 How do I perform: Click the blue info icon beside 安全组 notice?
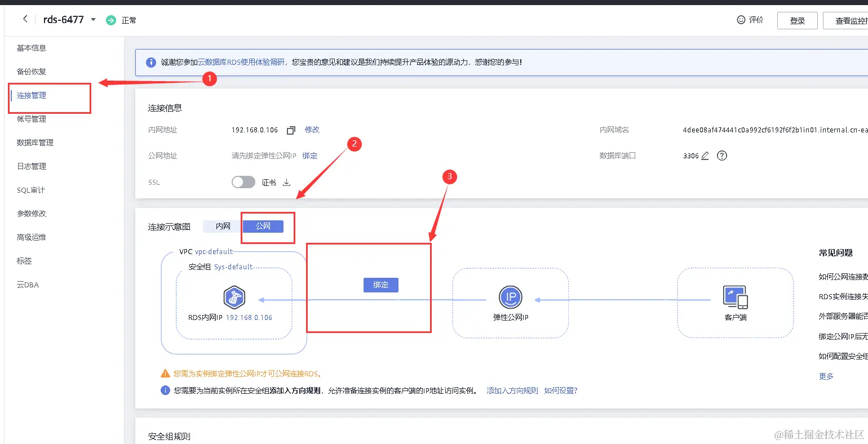[x=165, y=390]
